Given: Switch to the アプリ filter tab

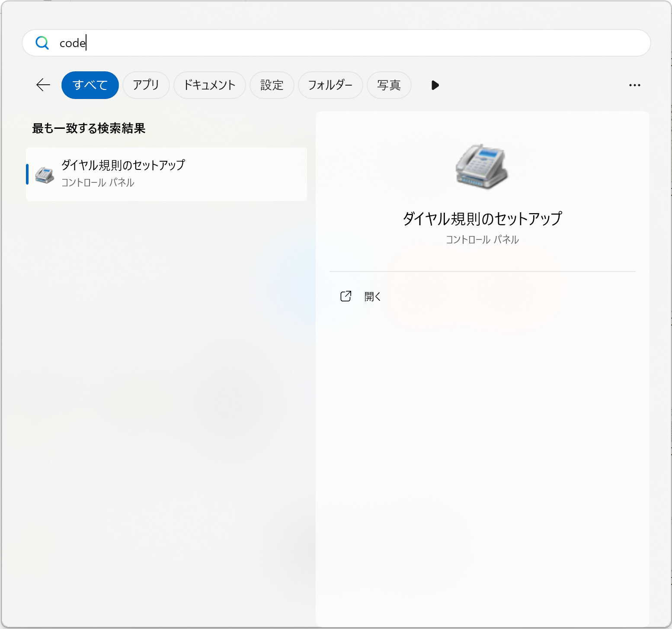Looking at the screenshot, I should pyautogui.click(x=146, y=85).
